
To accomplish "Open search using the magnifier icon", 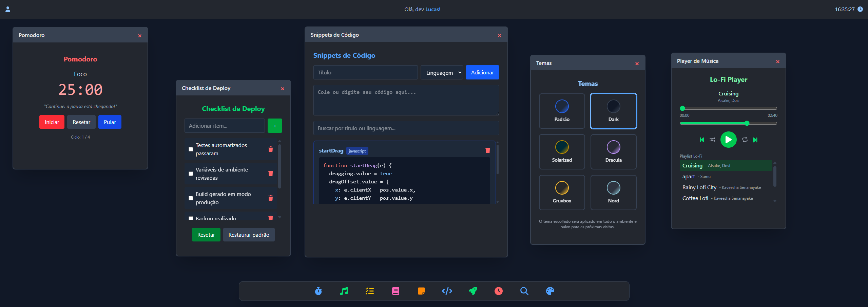I will 524,291.
